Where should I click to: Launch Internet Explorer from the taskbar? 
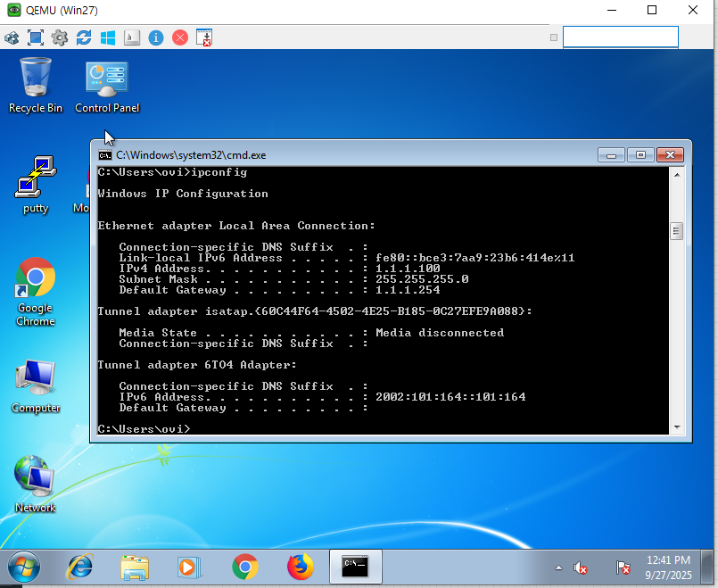[x=80, y=567]
